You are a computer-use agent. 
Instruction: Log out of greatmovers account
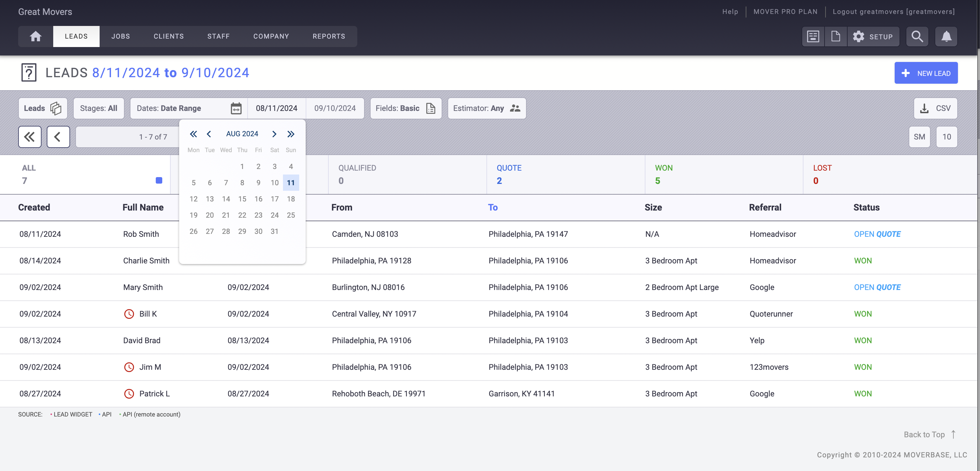click(x=894, y=12)
